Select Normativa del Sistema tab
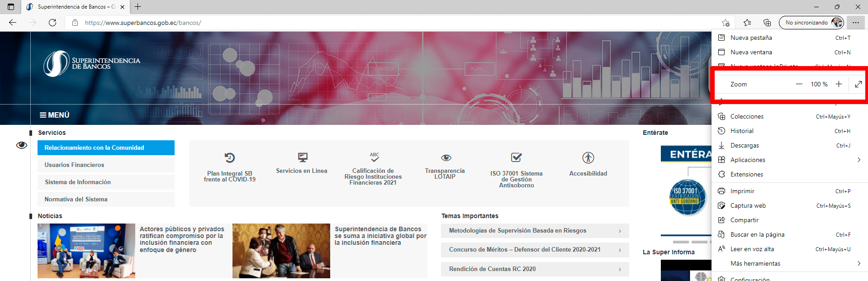 point(106,200)
